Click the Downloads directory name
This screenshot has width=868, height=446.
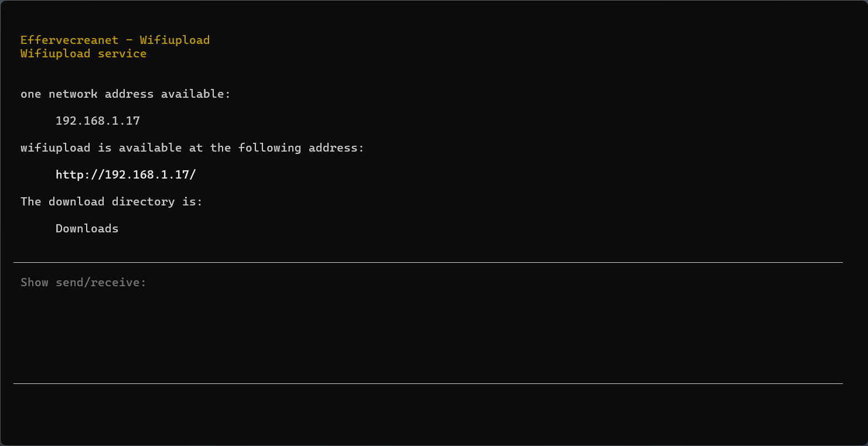pos(87,228)
